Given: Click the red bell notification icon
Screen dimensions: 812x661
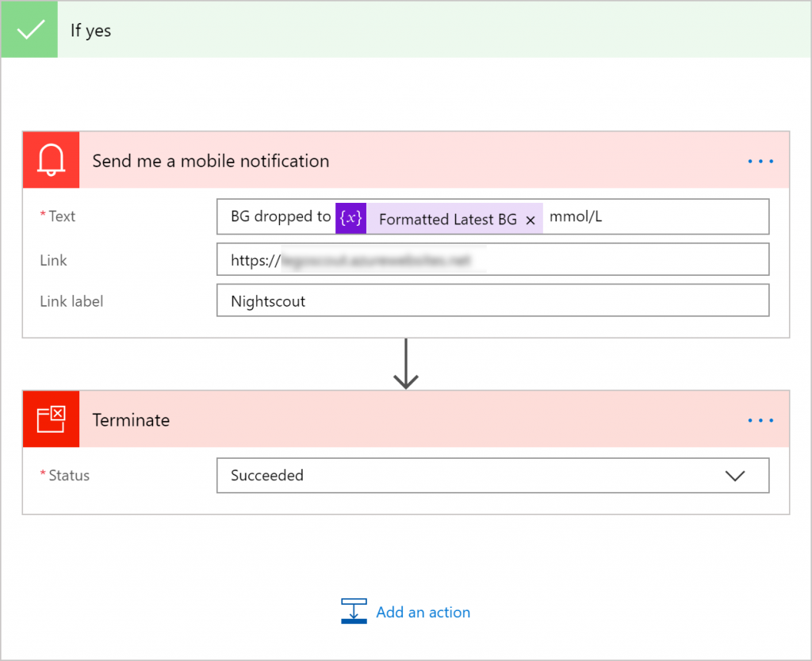Looking at the screenshot, I should (x=51, y=160).
